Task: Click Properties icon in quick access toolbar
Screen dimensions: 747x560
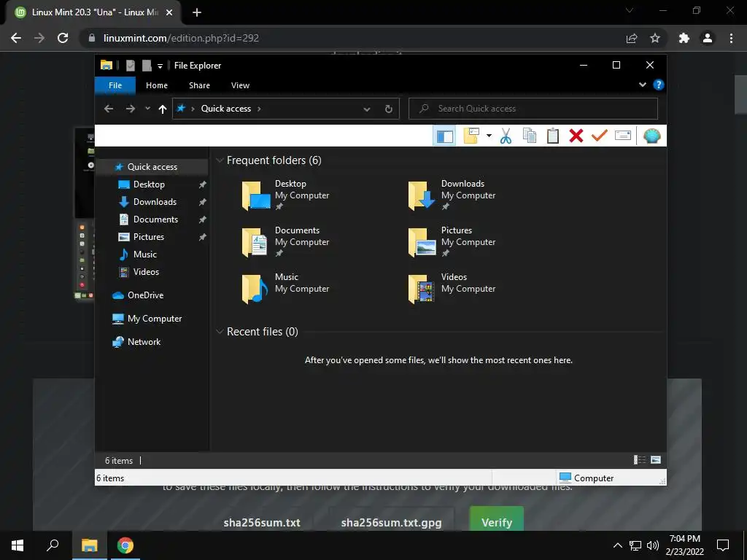Action: click(130, 65)
